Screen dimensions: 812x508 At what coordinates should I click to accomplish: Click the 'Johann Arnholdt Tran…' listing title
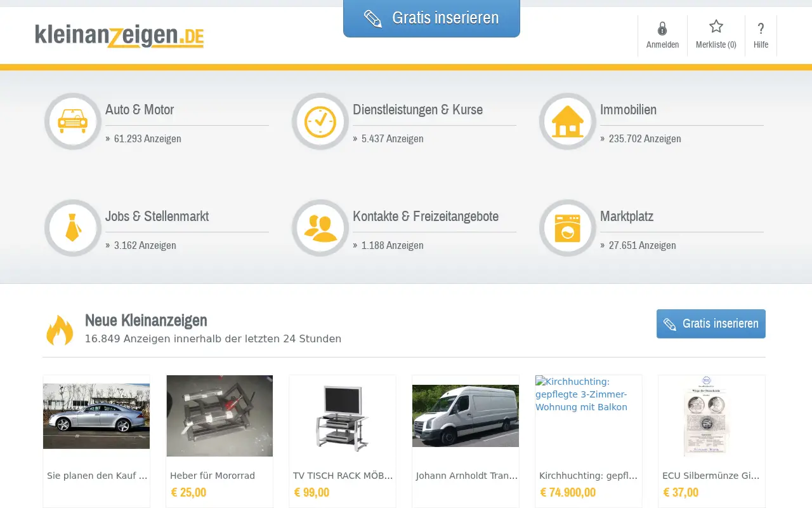point(467,476)
